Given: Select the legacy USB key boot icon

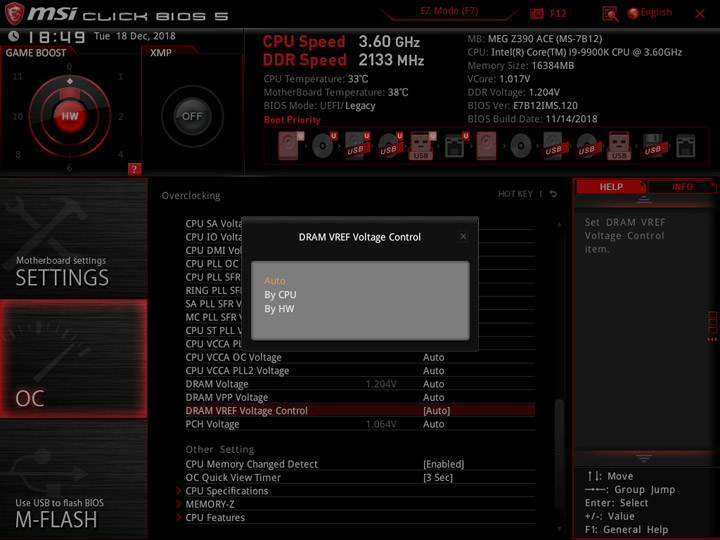Looking at the screenshot, I should [619, 146].
